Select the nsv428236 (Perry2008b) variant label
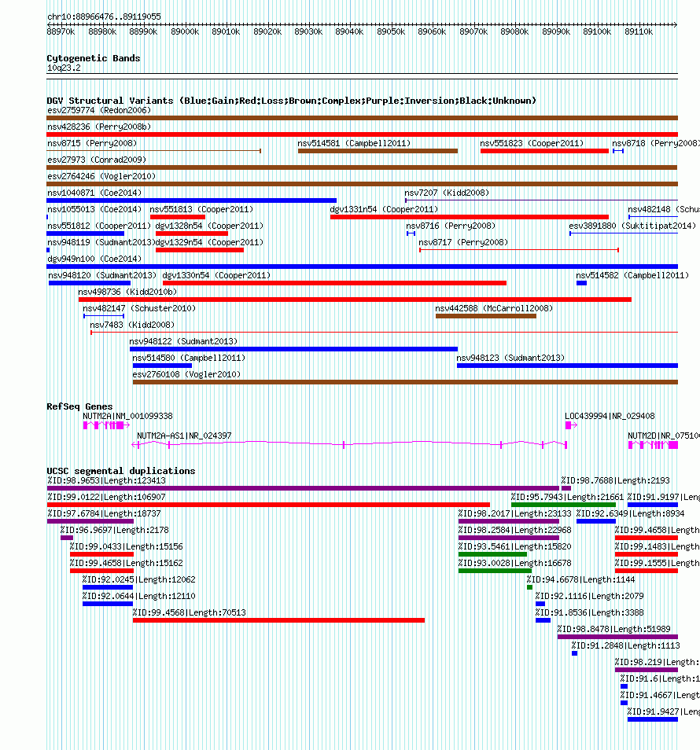This screenshot has width=700, height=750. (x=99, y=127)
